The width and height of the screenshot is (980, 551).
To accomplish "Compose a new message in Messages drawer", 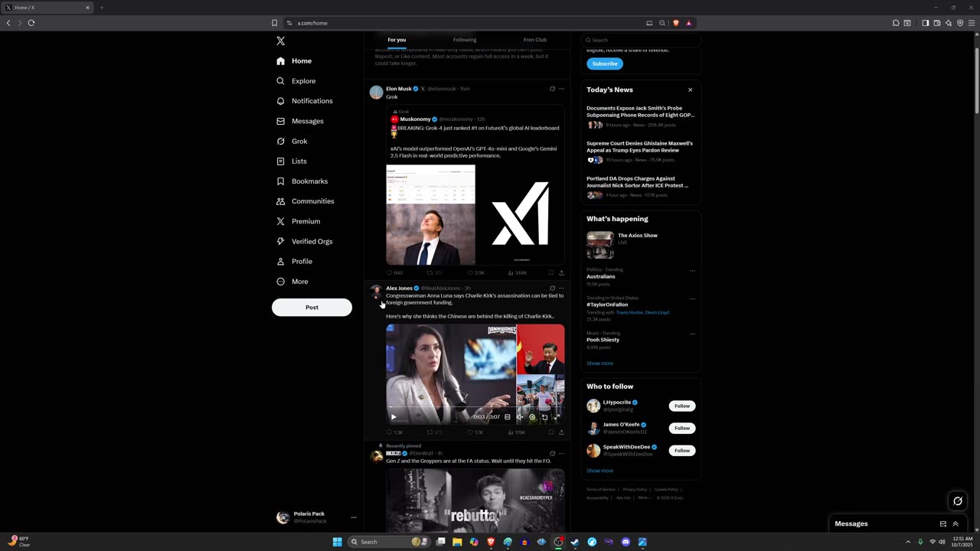I will [x=943, y=524].
